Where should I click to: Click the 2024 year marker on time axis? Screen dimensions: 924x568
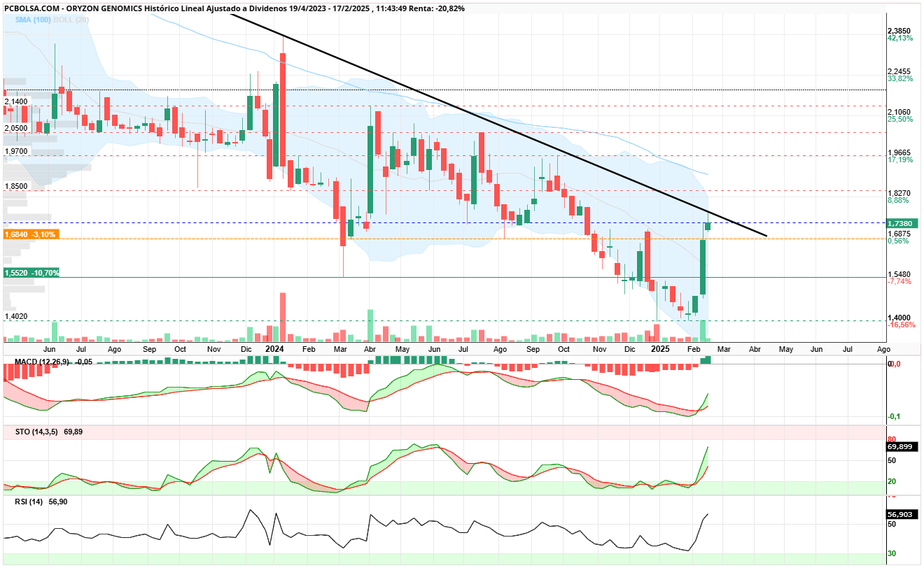(274, 348)
